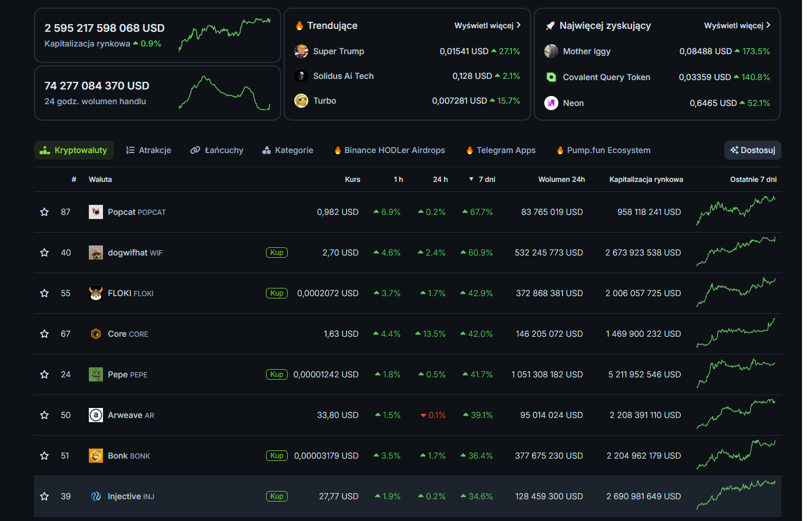
Task: Favorite Popcat with its star
Action: [x=44, y=212]
